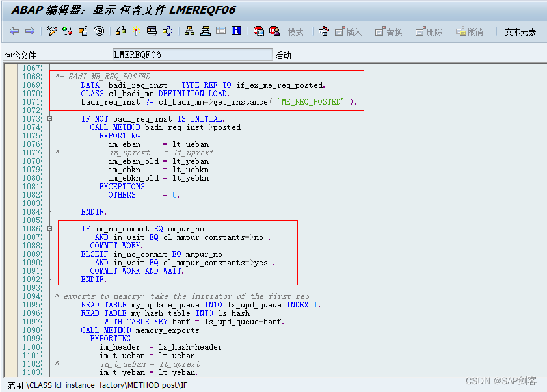Click the 撤销 undo button

click(x=474, y=31)
